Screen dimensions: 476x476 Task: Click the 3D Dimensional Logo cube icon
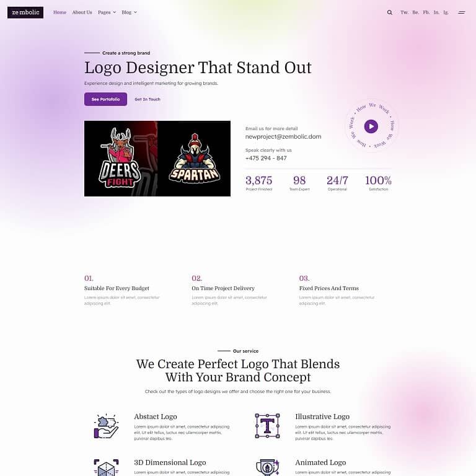[x=106, y=467]
